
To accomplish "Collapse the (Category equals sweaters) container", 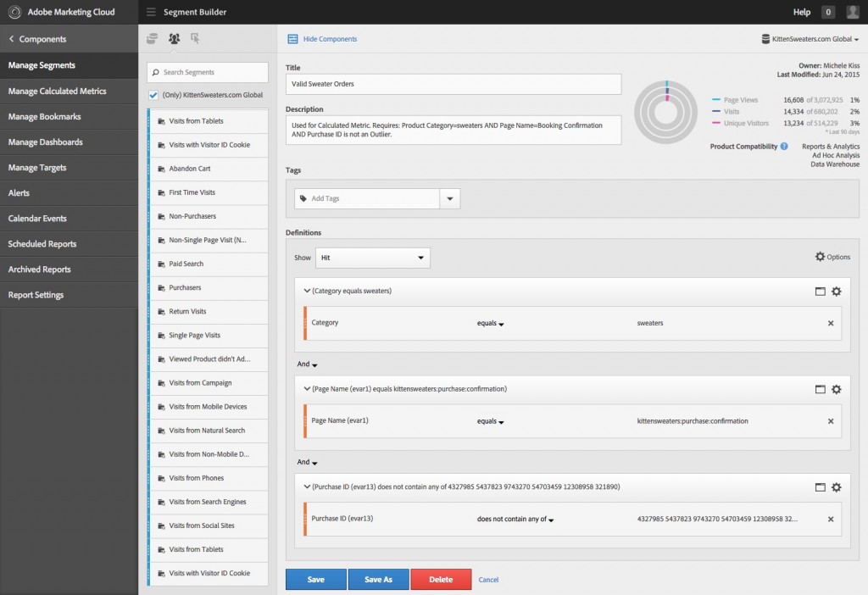I will pos(307,291).
